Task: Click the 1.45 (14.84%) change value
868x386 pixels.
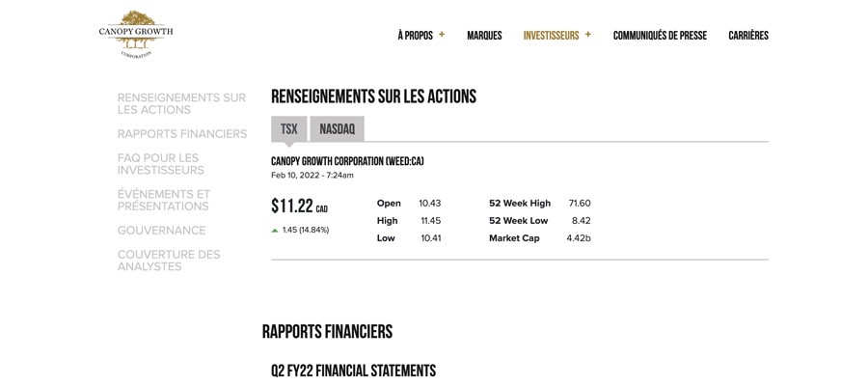Action: click(x=306, y=230)
